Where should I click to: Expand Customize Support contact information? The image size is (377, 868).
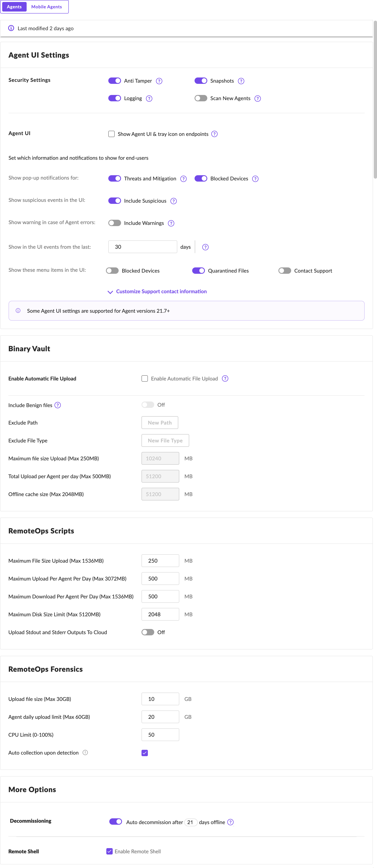[x=161, y=291]
